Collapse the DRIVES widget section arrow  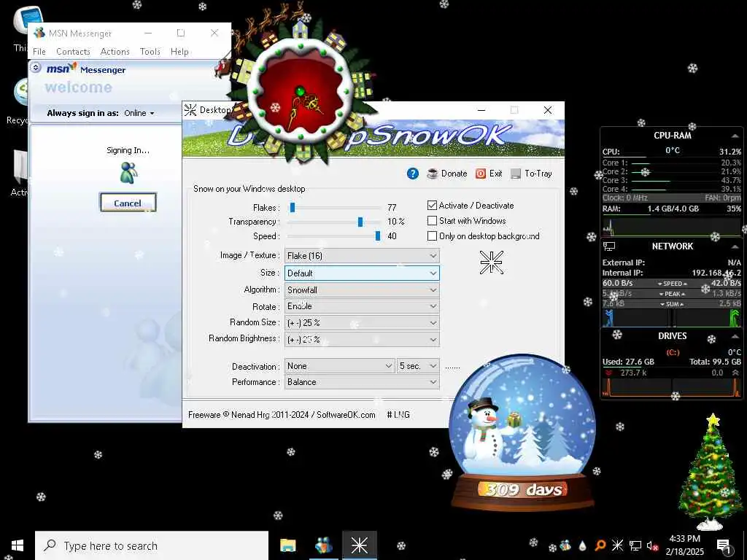pos(735,336)
